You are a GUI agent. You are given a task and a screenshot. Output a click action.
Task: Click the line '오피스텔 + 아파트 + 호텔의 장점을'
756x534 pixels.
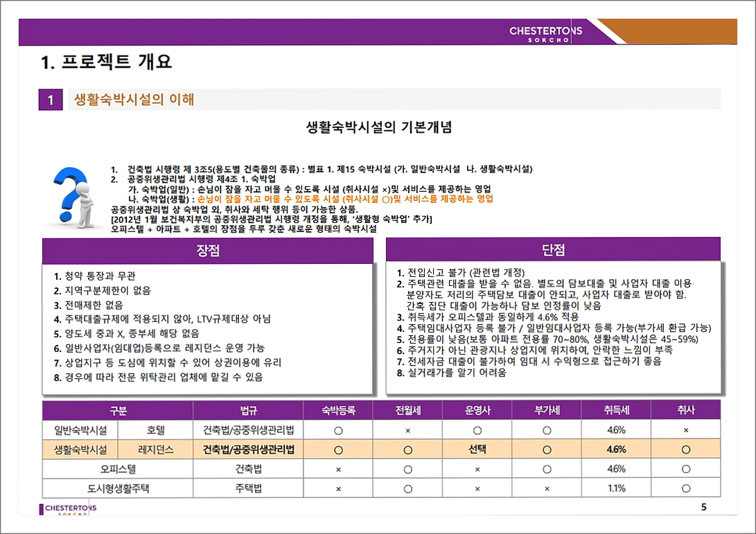pos(244,229)
